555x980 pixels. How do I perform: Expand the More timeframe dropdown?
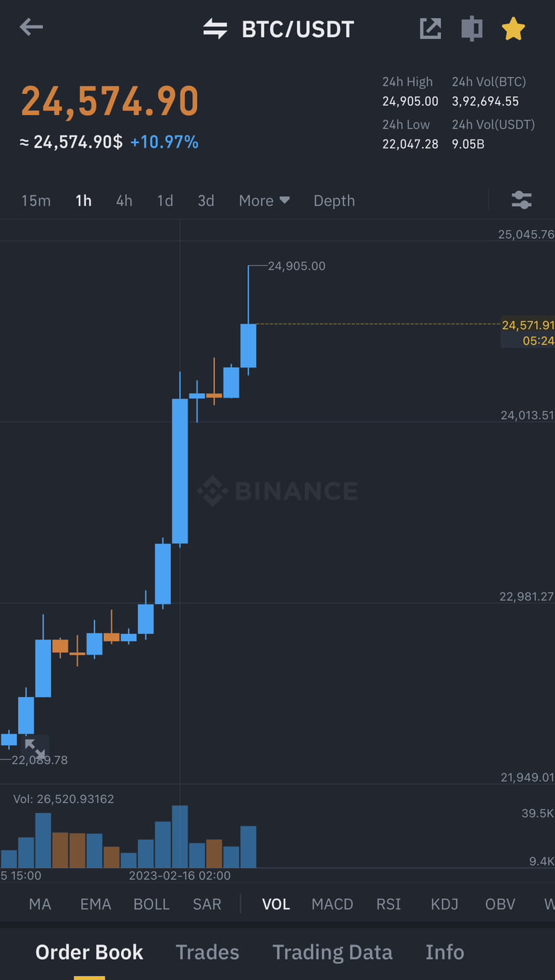tap(263, 200)
